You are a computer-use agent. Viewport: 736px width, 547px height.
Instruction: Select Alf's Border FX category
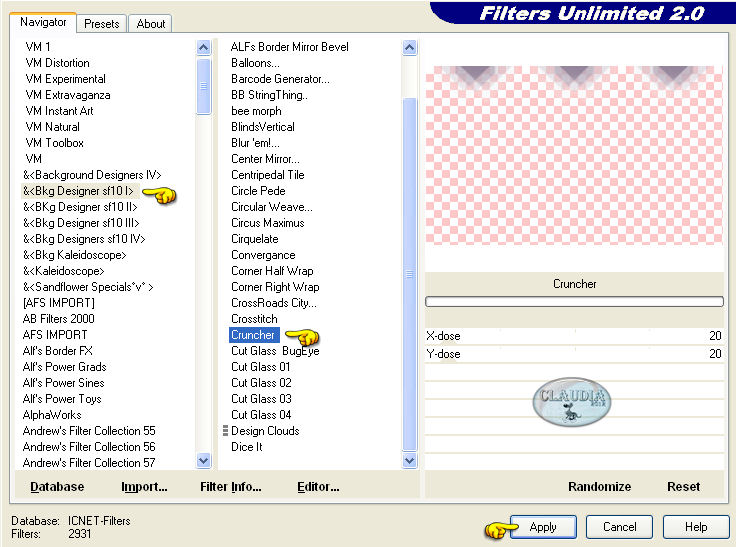click(x=57, y=351)
